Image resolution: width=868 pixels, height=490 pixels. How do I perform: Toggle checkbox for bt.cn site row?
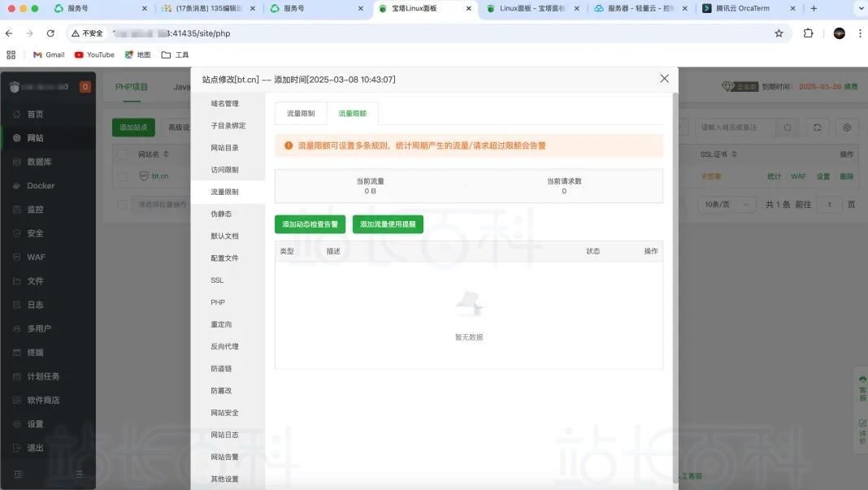123,176
